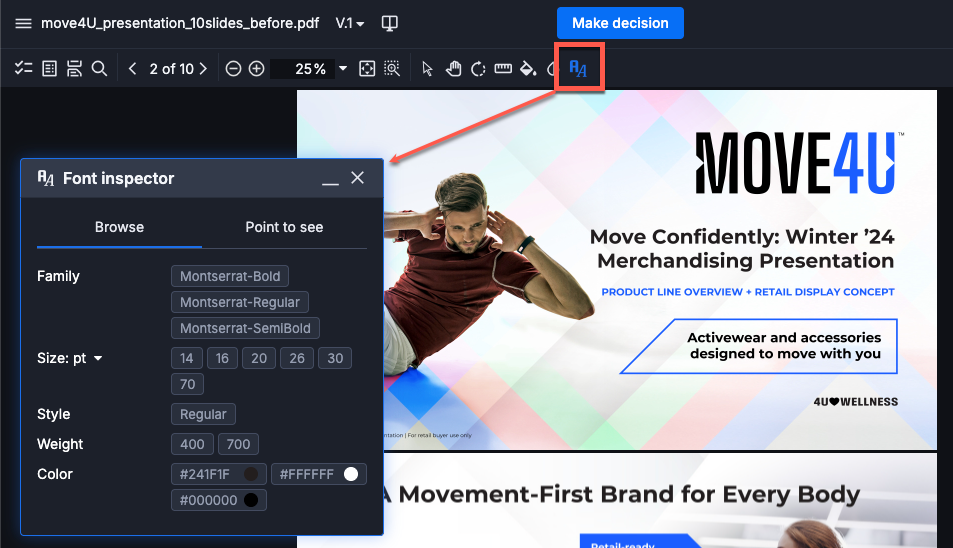Viewport: 953px width, 548px height.
Task: Select font size 26 chip
Action: pos(297,358)
